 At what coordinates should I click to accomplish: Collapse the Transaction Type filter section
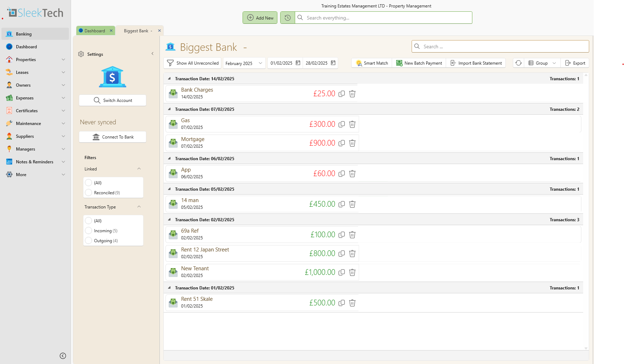click(x=139, y=207)
